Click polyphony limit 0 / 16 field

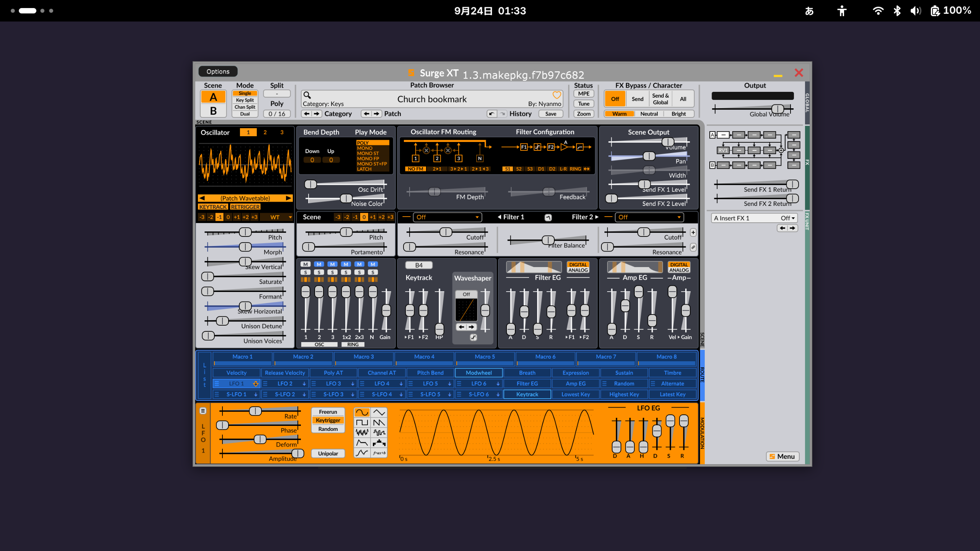click(277, 114)
